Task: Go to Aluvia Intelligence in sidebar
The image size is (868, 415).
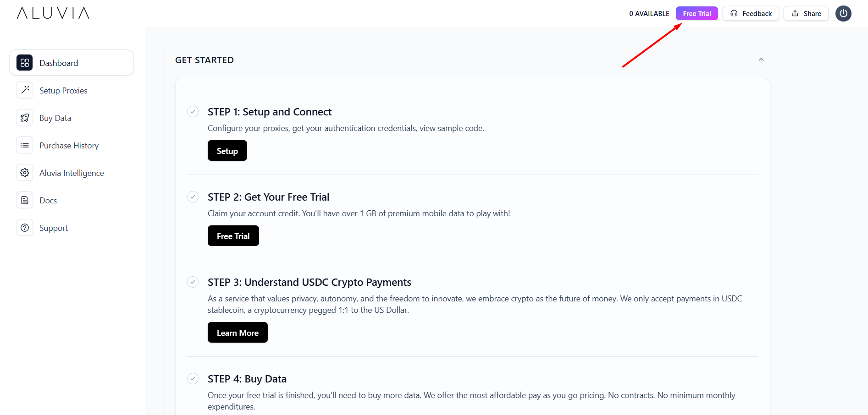Action: tap(72, 173)
